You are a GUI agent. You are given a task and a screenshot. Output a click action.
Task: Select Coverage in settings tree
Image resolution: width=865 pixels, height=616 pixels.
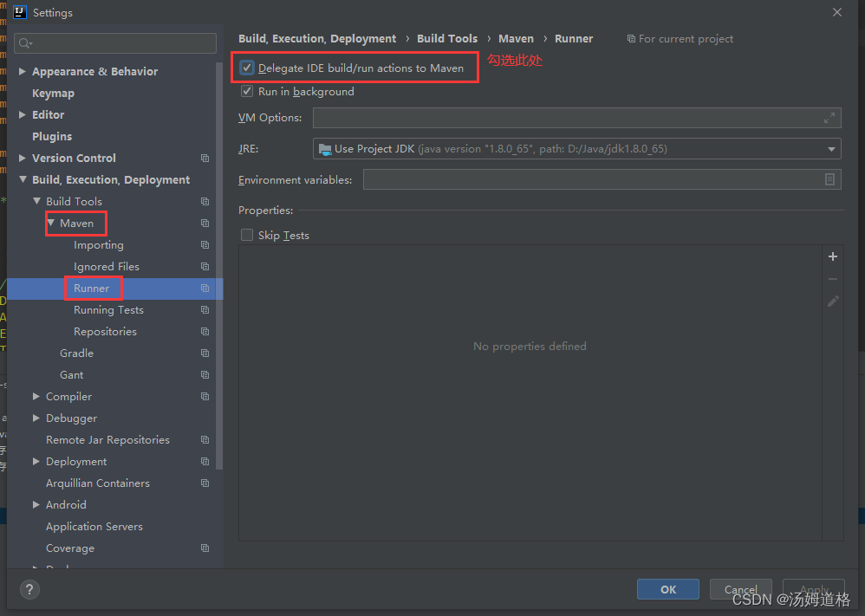[70, 548]
